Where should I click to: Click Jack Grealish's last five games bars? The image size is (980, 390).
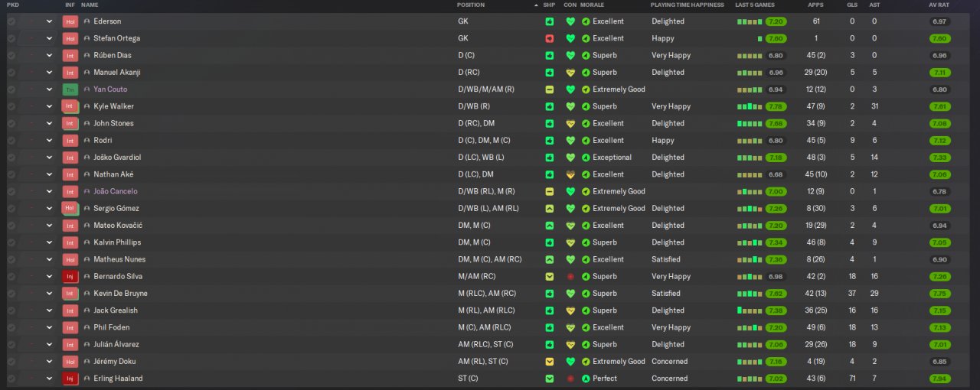pos(750,310)
